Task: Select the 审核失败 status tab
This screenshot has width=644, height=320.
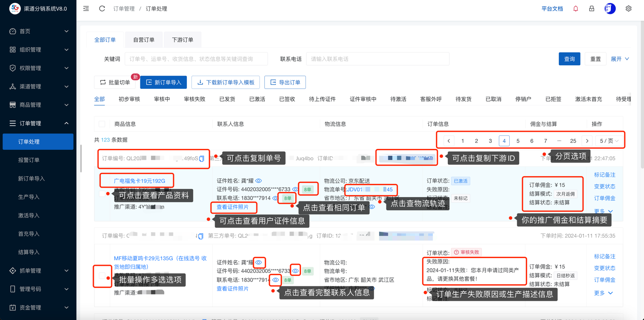Action: 194,99
